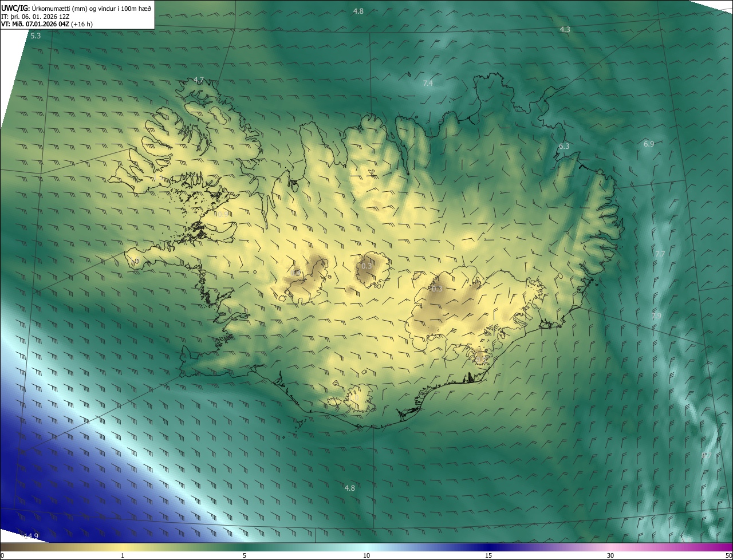This screenshot has height=560, width=733.
Task: Pick the 7.4 value label off the north coast
Action: tap(428, 84)
